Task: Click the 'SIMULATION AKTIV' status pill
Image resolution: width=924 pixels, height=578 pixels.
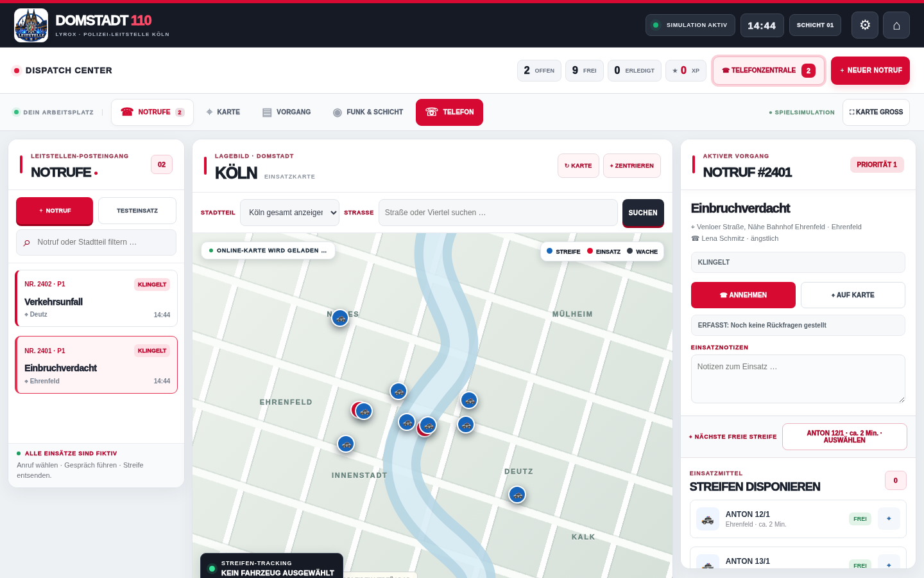Action: [x=690, y=25]
